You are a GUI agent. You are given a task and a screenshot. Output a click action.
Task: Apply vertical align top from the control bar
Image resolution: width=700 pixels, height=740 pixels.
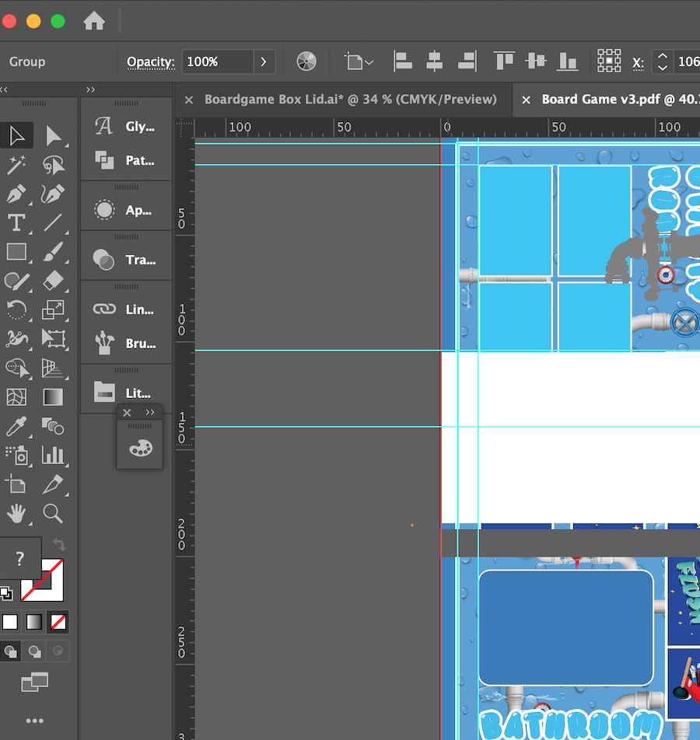(x=504, y=61)
